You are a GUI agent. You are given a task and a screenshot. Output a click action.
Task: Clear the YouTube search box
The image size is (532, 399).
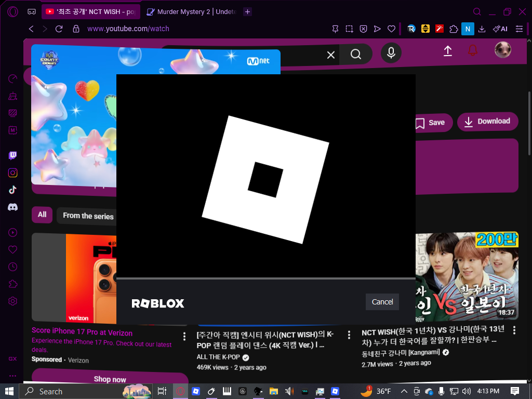pos(331,54)
